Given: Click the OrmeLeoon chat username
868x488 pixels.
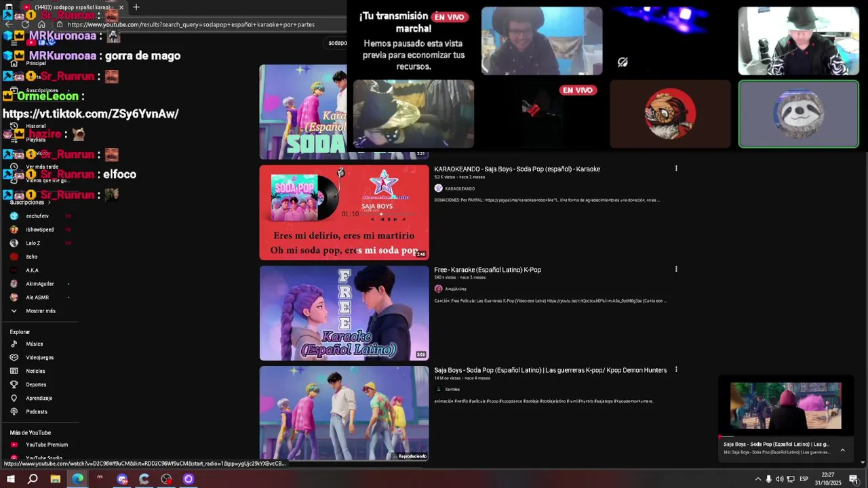Looking at the screenshot, I should click(x=47, y=96).
